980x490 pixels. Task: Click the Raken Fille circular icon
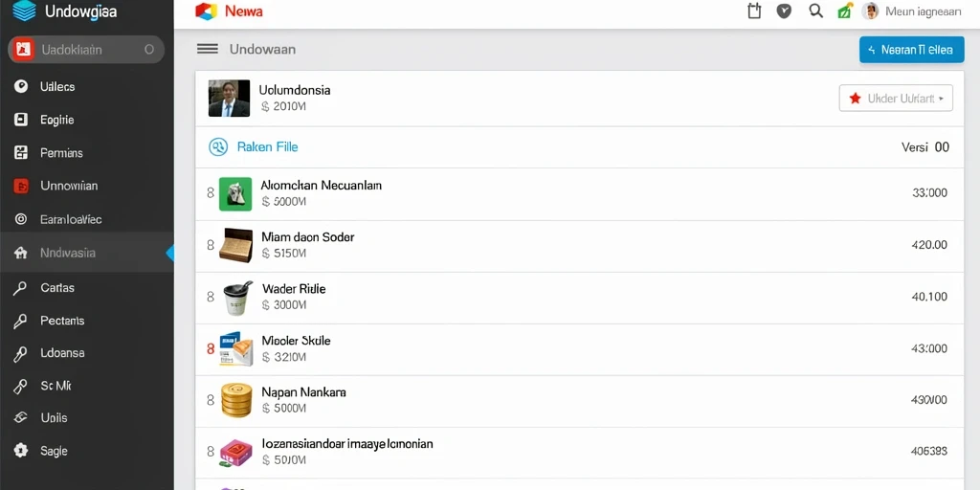pyautogui.click(x=217, y=146)
